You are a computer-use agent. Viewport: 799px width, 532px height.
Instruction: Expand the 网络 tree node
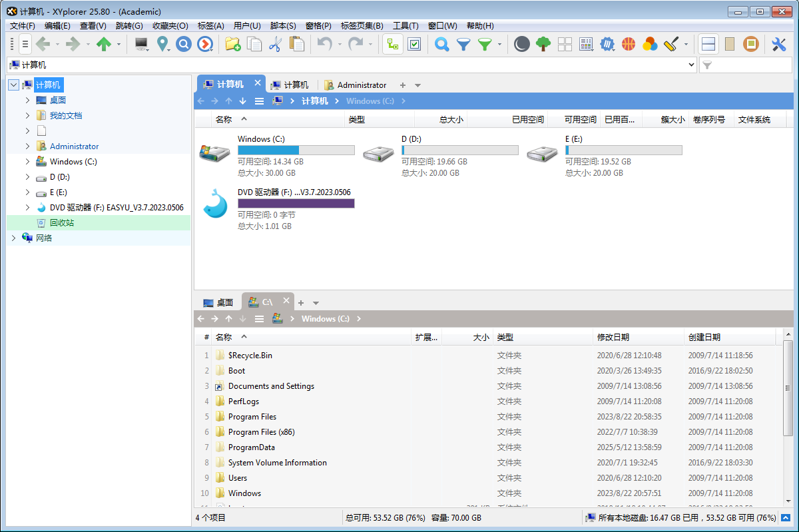[13, 238]
